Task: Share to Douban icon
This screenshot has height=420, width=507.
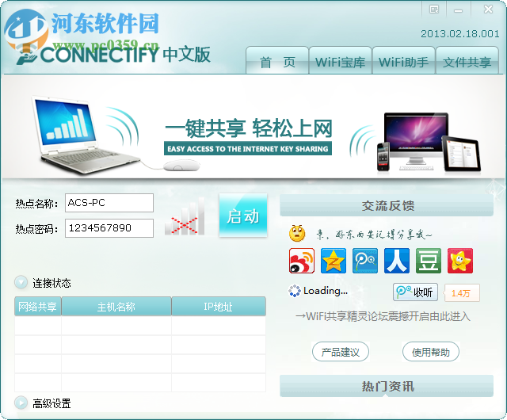Action: [429, 261]
